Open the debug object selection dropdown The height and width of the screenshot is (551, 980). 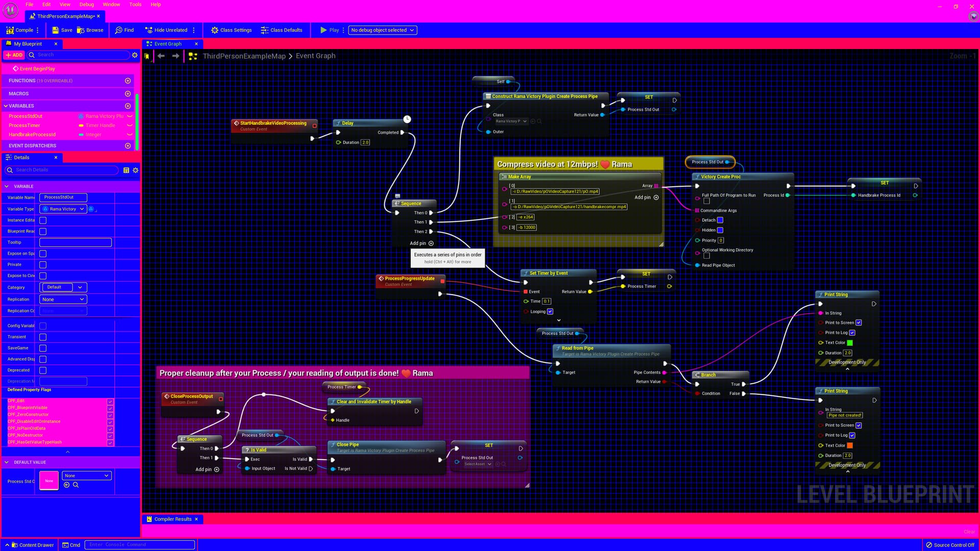pos(382,30)
